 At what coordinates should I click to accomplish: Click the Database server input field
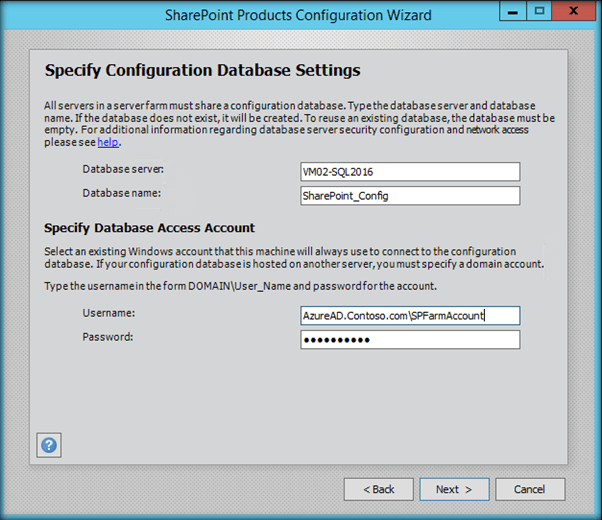point(410,171)
